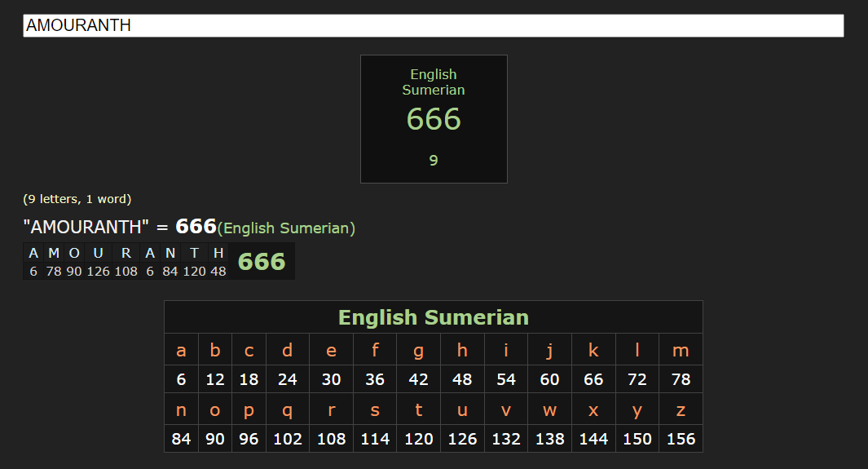This screenshot has width=868, height=469.
Task: Click lowercase letter g in cipher table
Action: pos(418,351)
